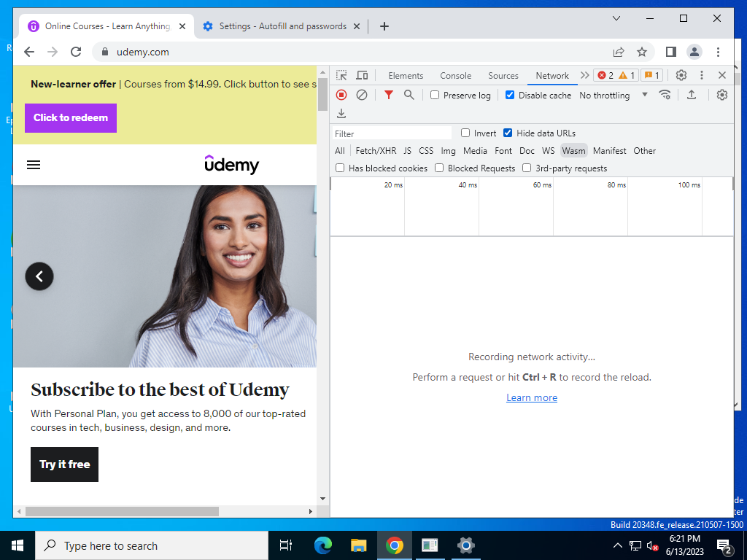Open DevTools settings gear icon
This screenshot has width=747, height=560.
coord(681,75)
